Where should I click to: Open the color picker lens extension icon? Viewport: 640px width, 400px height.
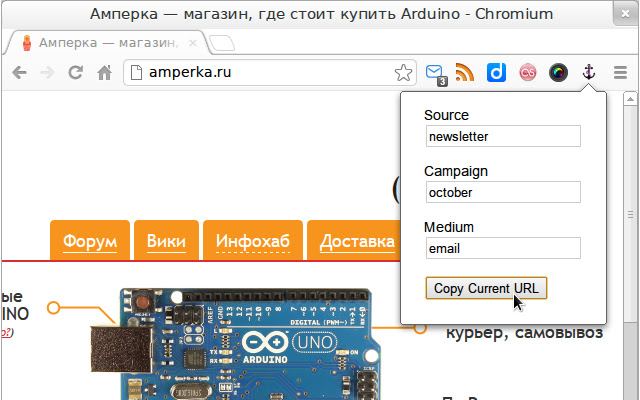coord(558,73)
